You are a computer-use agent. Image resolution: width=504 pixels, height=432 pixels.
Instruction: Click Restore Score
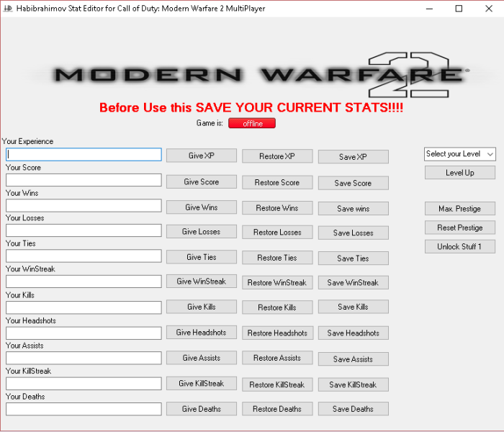277,183
